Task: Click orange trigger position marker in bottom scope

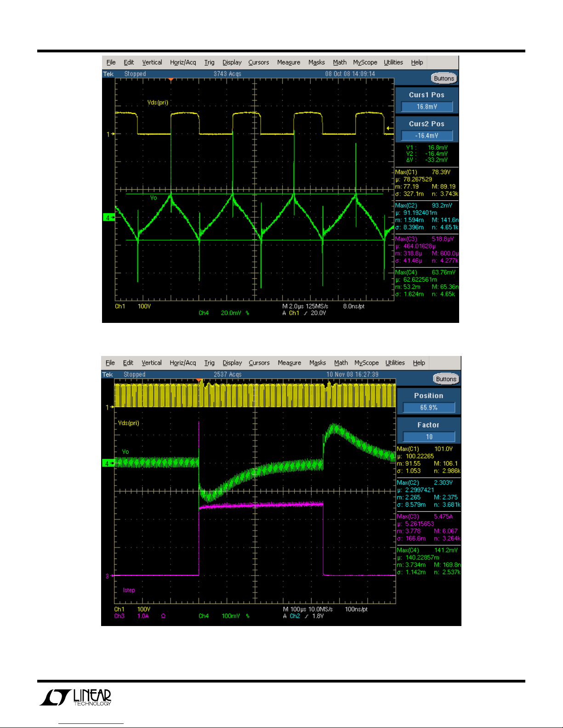Action: tap(199, 380)
